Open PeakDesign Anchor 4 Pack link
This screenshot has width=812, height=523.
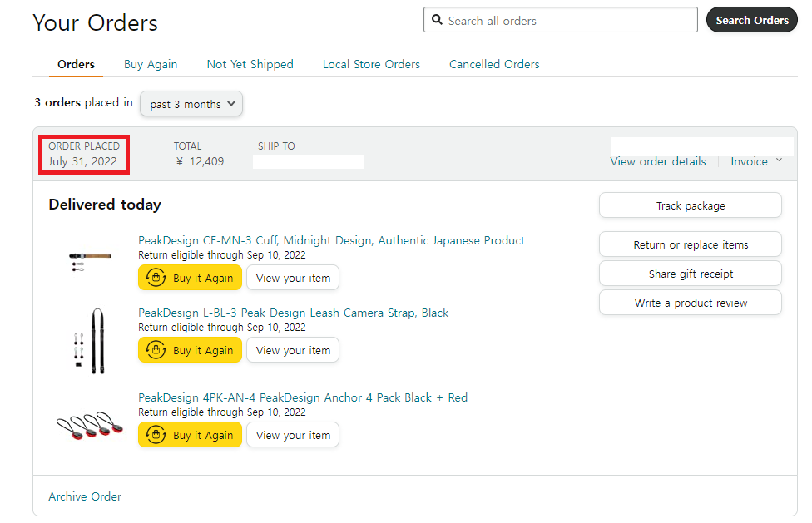303,397
